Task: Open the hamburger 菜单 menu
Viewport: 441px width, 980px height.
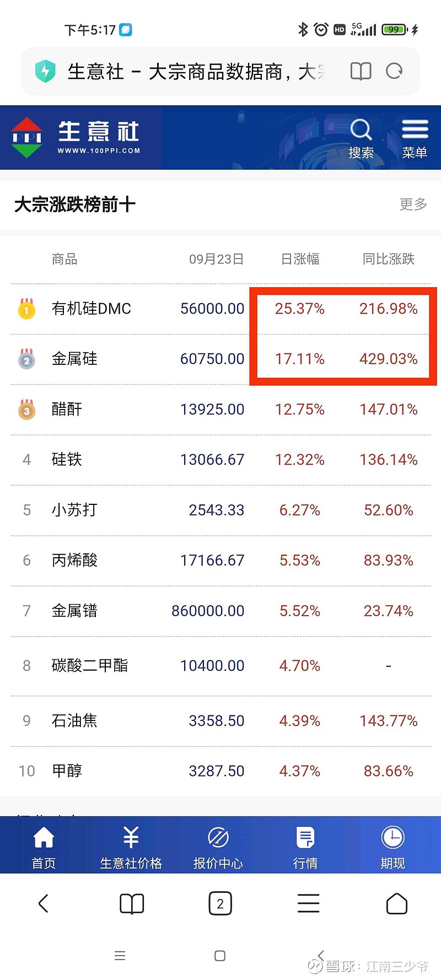Action: pyautogui.click(x=415, y=138)
